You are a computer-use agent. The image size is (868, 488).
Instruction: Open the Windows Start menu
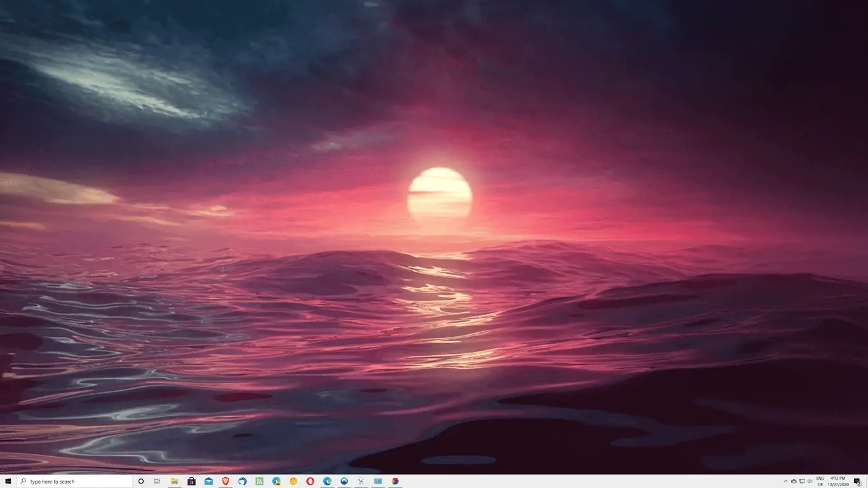tap(8, 482)
